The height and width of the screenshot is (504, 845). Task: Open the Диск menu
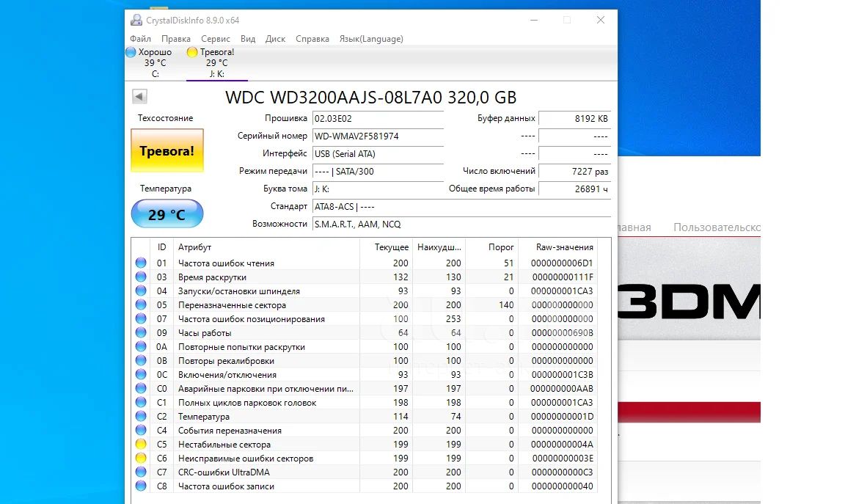pyautogui.click(x=275, y=39)
